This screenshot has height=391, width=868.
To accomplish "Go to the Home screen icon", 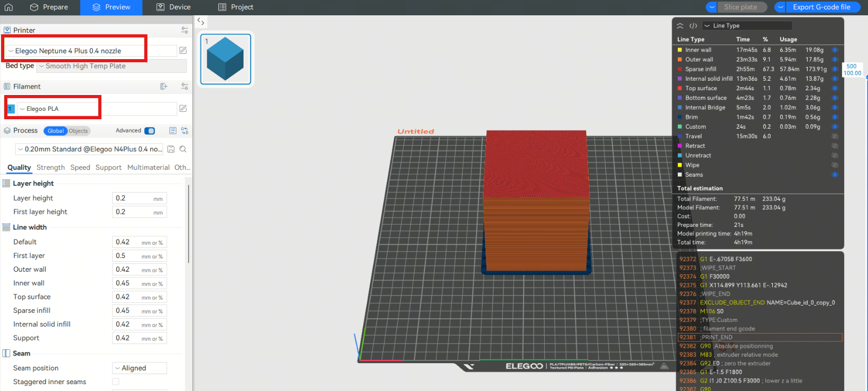I will [x=8, y=7].
